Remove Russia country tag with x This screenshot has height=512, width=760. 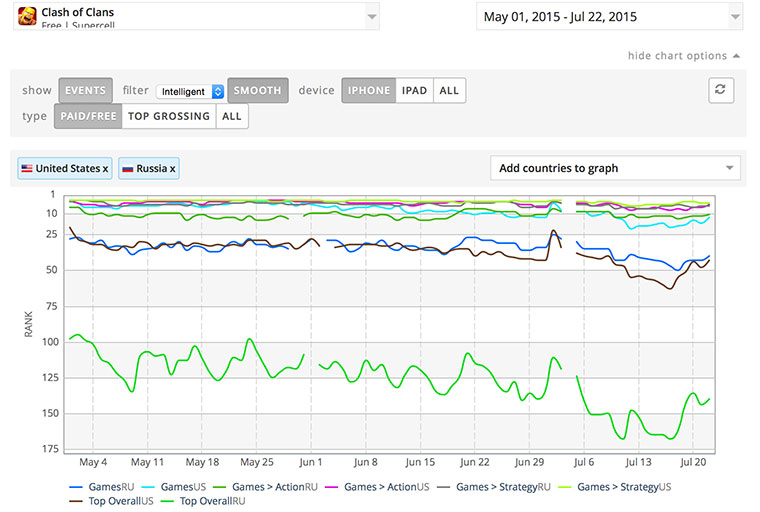point(172,169)
